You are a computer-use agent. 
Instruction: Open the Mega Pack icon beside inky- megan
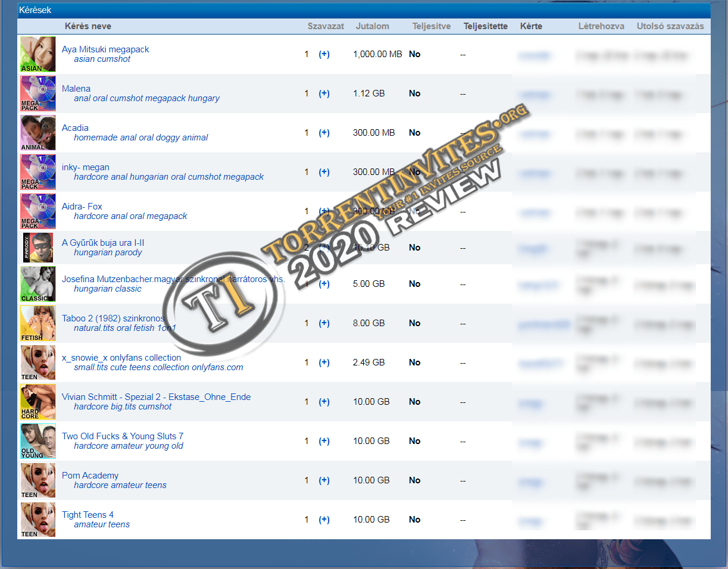(38, 172)
